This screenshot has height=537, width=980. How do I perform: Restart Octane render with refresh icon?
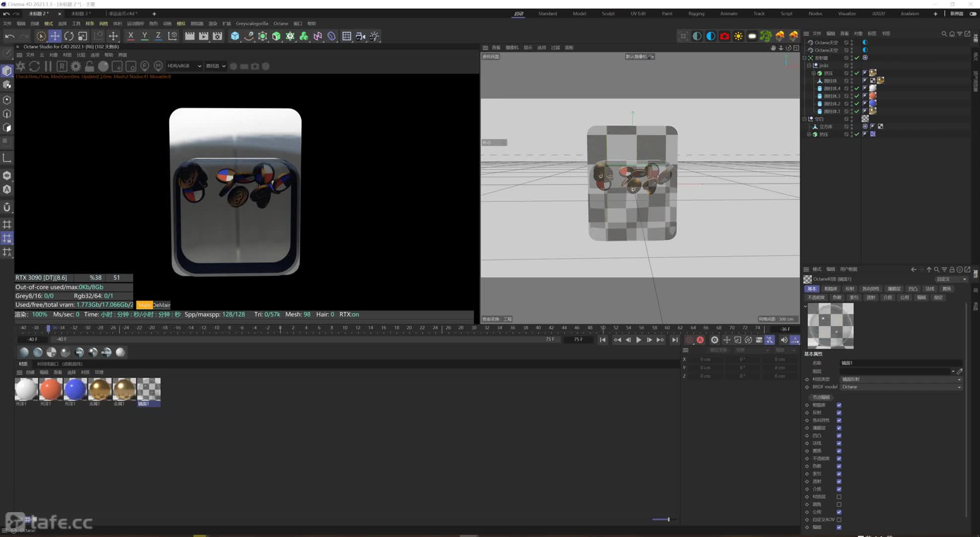[34, 66]
